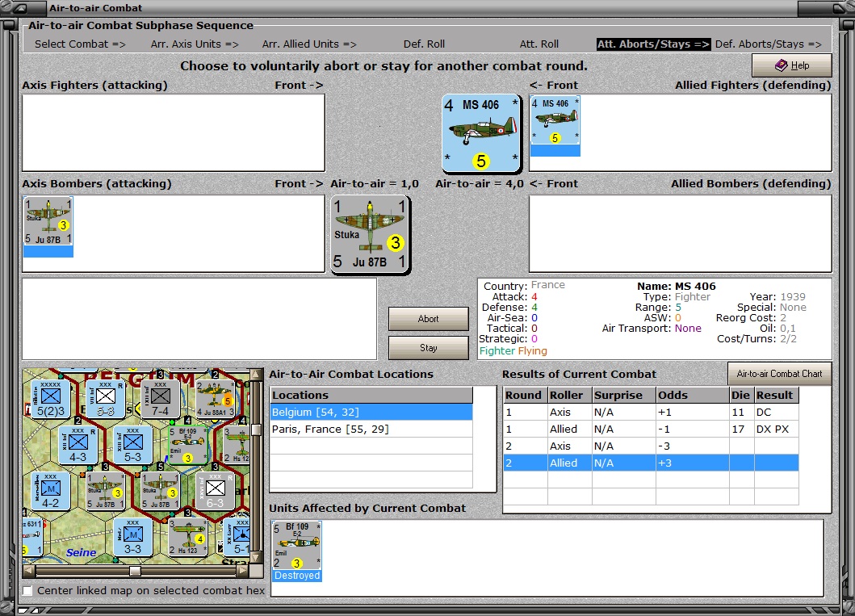
Task: Click the 3-3 motorized unit on map
Action: click(132, 537)
